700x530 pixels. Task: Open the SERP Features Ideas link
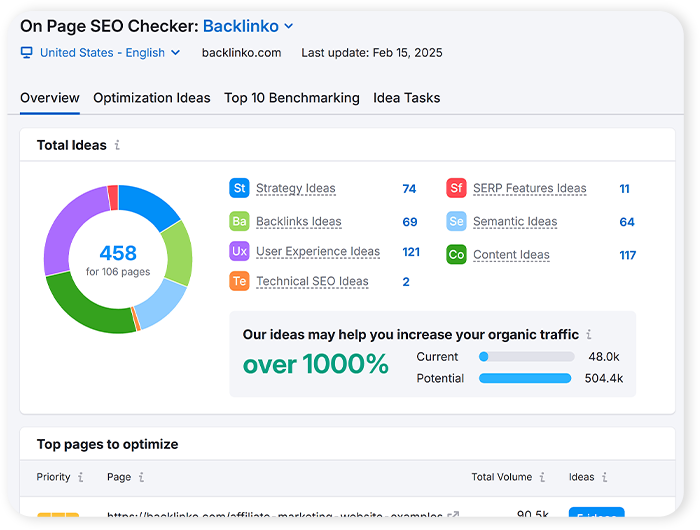coord(529,188)
